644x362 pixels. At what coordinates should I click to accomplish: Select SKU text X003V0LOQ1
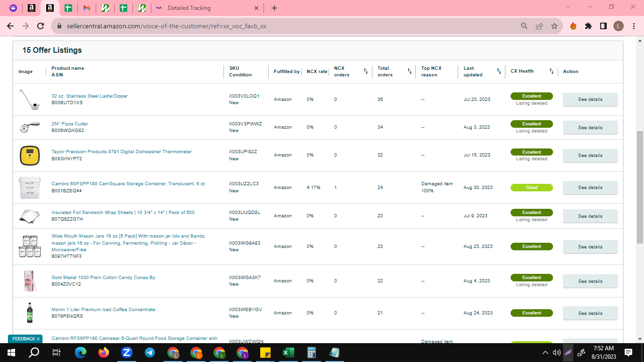point(244,96)
